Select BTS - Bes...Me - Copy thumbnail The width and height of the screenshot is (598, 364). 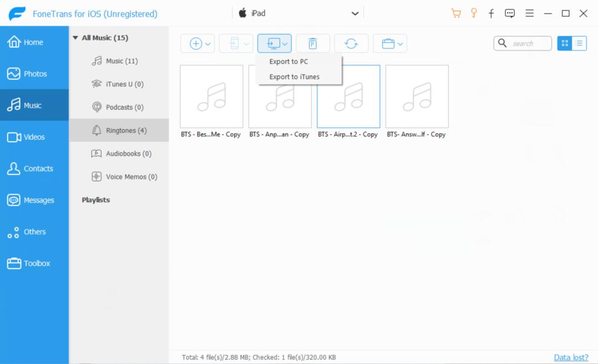tap(211, 96)
